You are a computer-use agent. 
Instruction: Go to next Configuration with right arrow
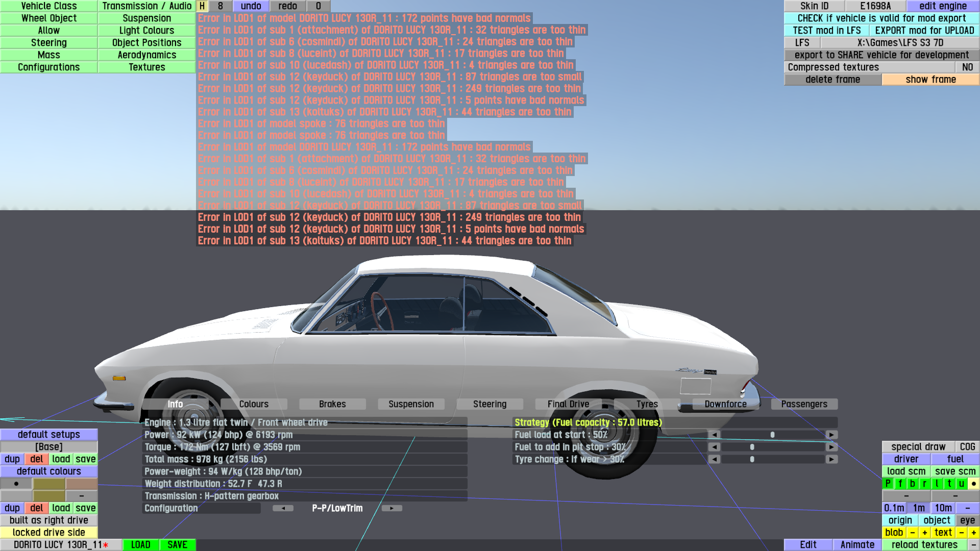click(391, 508)
